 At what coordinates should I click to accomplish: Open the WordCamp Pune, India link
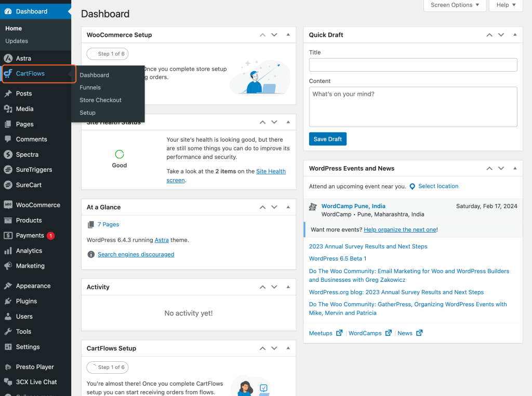(353, 206)
